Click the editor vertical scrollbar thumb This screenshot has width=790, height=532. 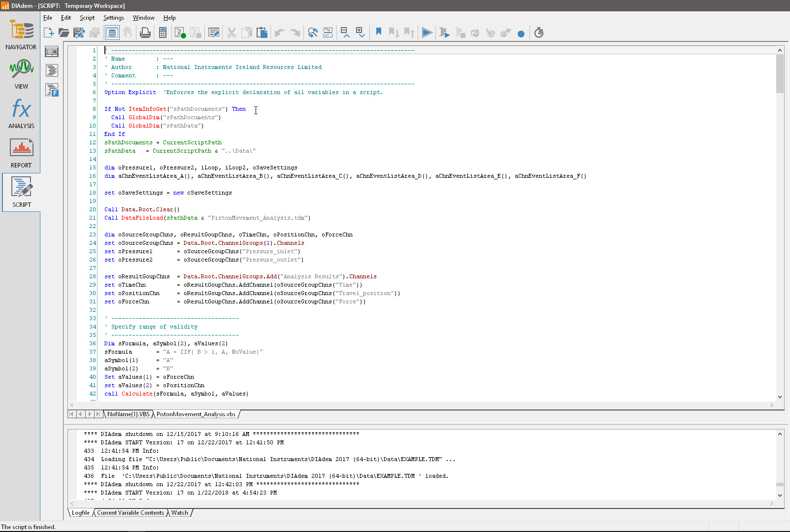pos(780,73)
